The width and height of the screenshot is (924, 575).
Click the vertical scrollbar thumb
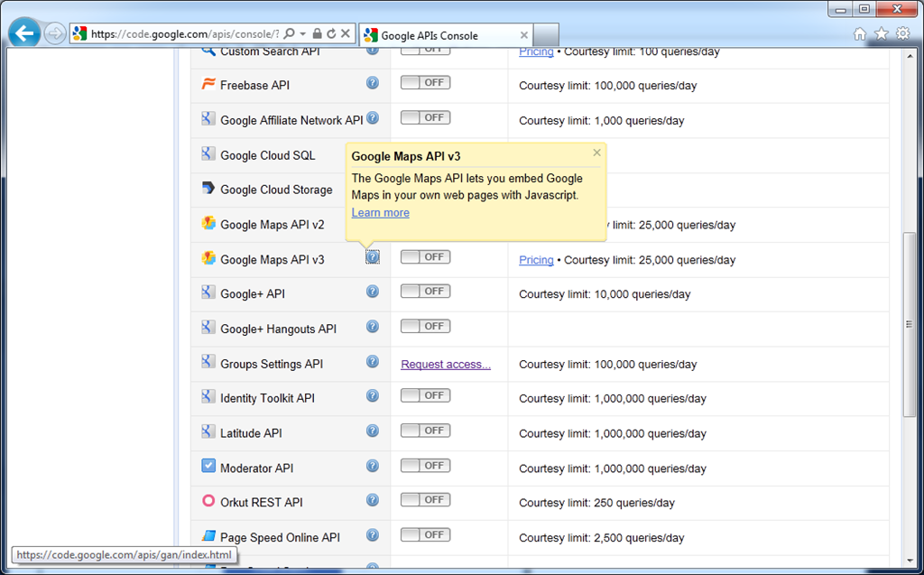click(x=909, y=324)
